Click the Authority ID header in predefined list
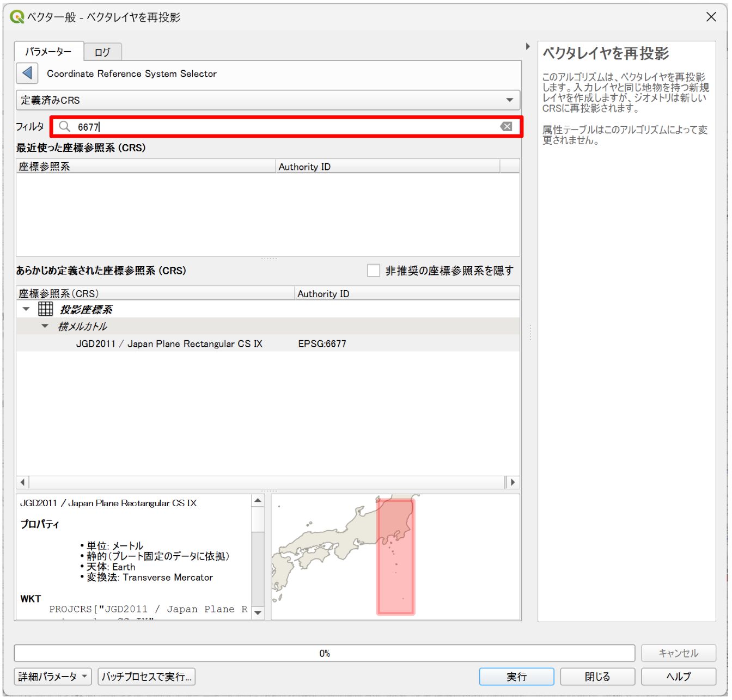Image resolution: width=732 pixels, height=700 pixels. (407, 293)
